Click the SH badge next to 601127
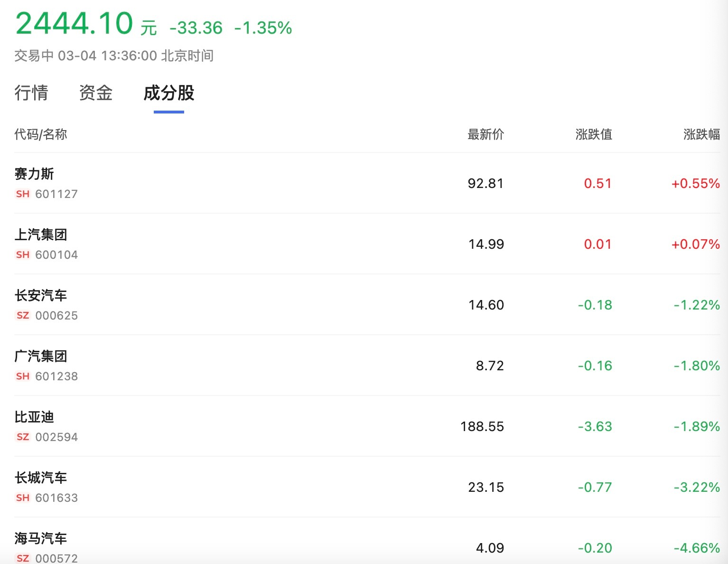Image resolution: width=728 pixels, height=564 pixels. point(23,194)
